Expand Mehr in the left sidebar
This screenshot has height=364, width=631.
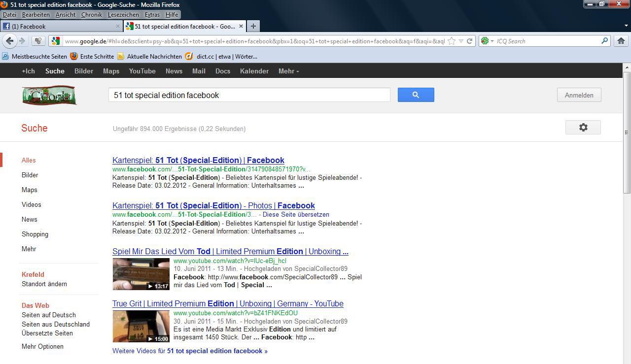click(x=29, y=249)
